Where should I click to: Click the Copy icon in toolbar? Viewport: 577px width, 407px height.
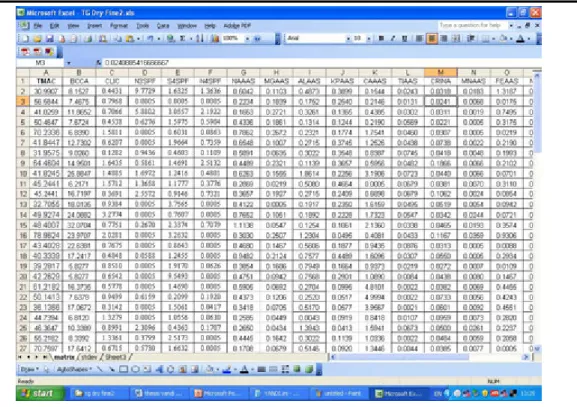[x=118, y=38]
